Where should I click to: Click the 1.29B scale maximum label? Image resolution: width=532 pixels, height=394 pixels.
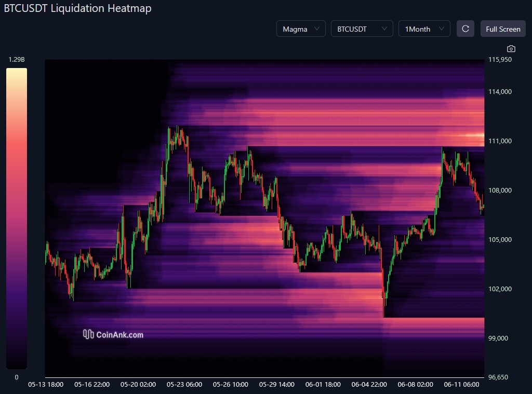coord(17,60)
